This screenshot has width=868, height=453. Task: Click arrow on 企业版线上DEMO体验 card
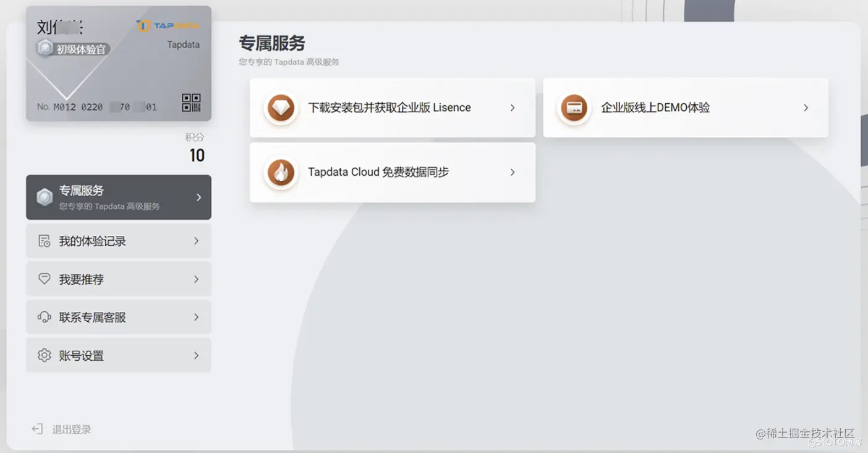pos(806,108)
